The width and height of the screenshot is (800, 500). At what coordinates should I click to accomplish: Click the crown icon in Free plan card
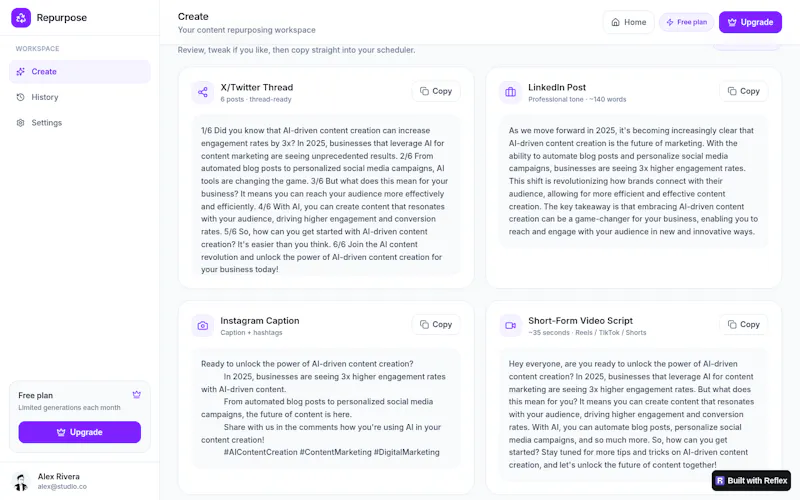pos(137,395)
